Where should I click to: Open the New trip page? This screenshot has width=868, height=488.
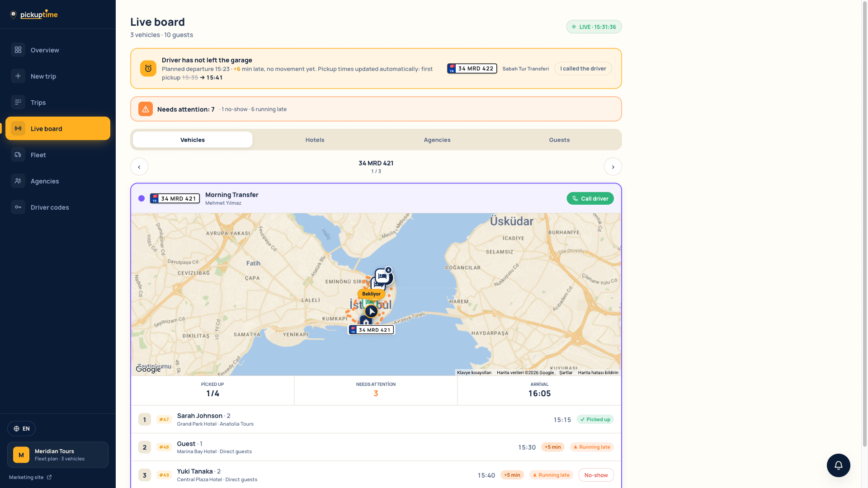[x=58, y=76]
